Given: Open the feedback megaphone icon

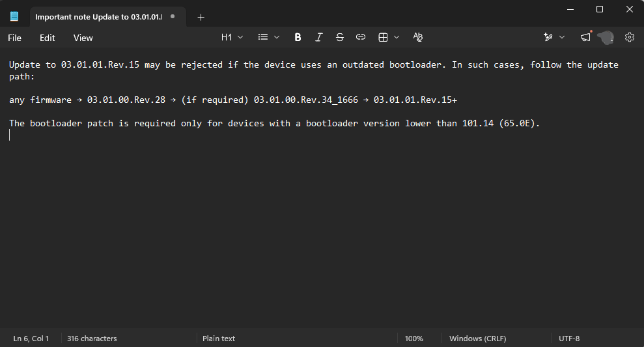Looking at the screenshot, I should coord(585,37).
